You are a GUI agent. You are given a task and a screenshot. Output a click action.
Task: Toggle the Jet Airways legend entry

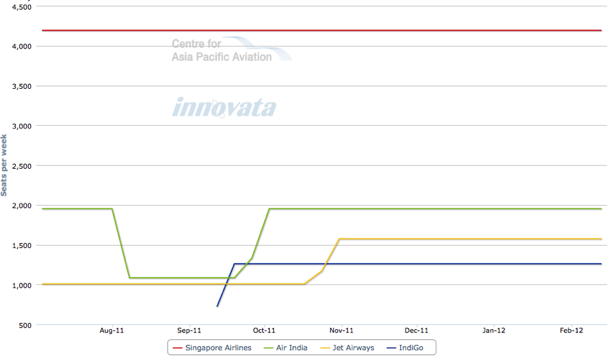click(347, 348)
